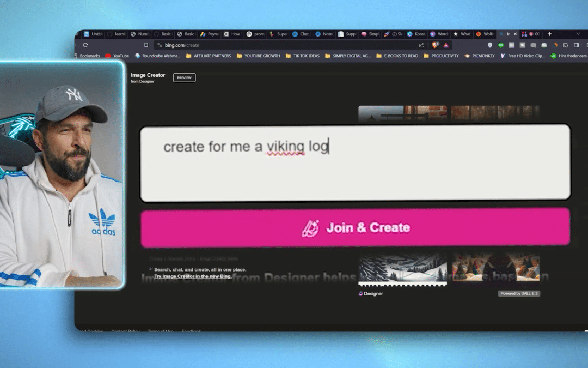
Task: Switch to the Word tab
Action: 439,34
